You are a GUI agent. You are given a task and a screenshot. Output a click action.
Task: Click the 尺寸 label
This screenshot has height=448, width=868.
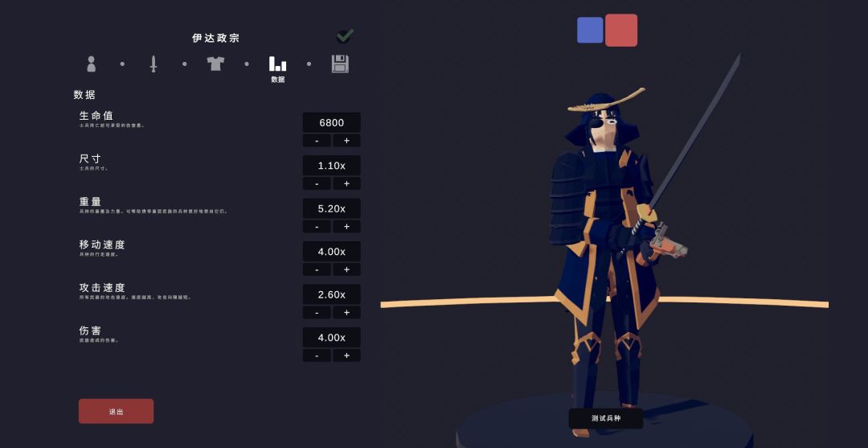coord(90,159)
